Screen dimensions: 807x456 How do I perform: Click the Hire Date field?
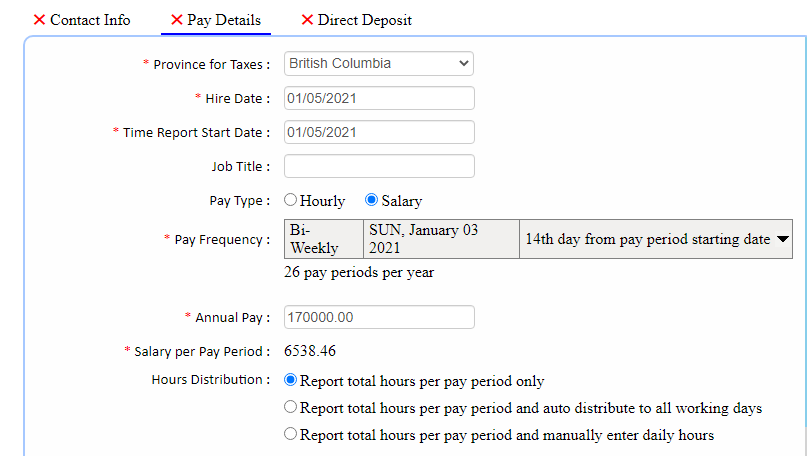pos(379,98)
